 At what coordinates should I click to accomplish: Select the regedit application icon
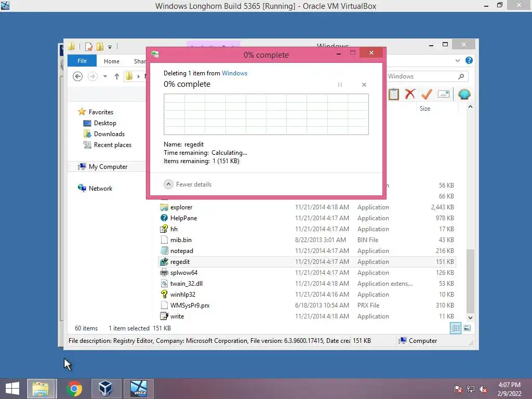[164, 262]
